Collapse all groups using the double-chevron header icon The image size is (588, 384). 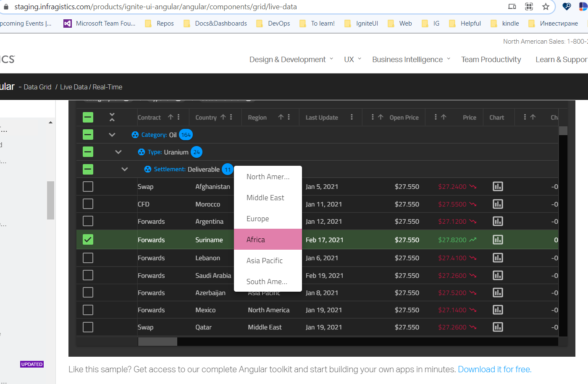point(112,117)
